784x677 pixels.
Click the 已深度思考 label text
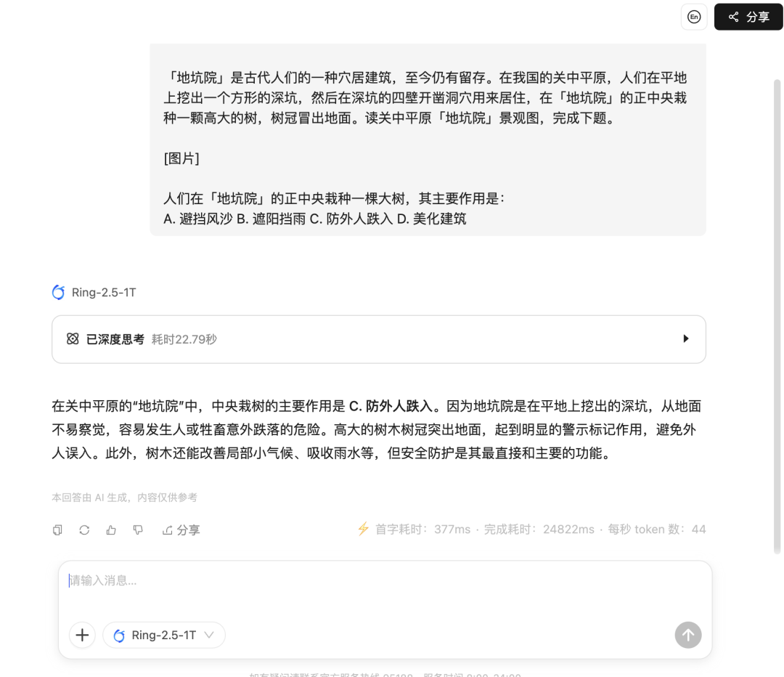[x=115, y=339]
